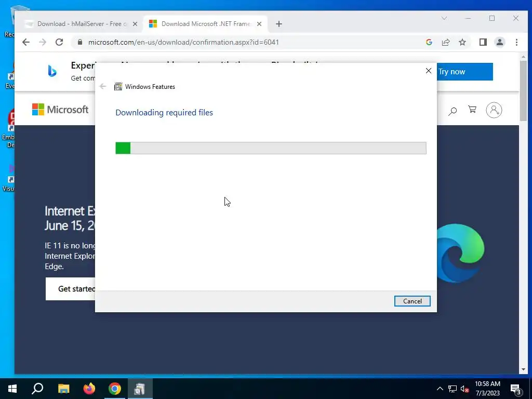The width and height of the screenshot is (532, 399).
Task: Click the lock site info icon
Action: tap(80, 42)
